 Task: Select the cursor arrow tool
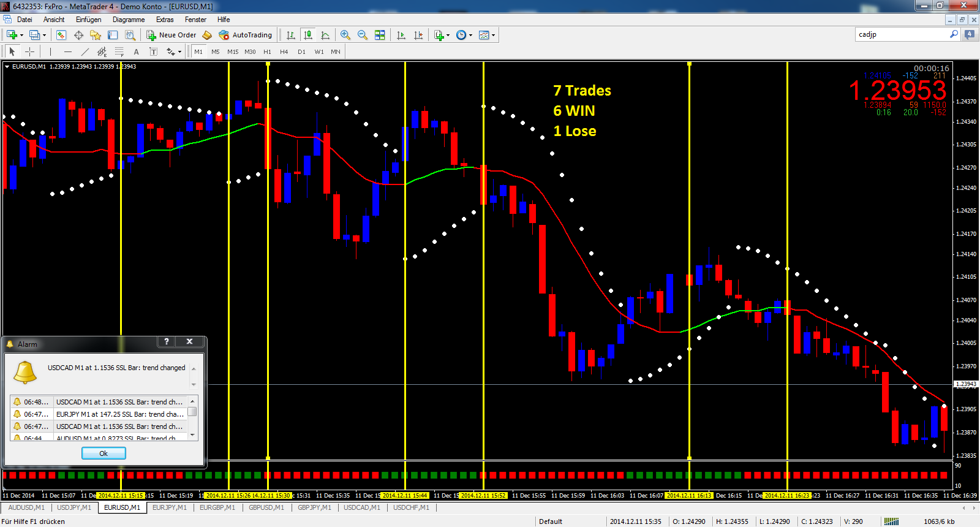pos(12,51)
